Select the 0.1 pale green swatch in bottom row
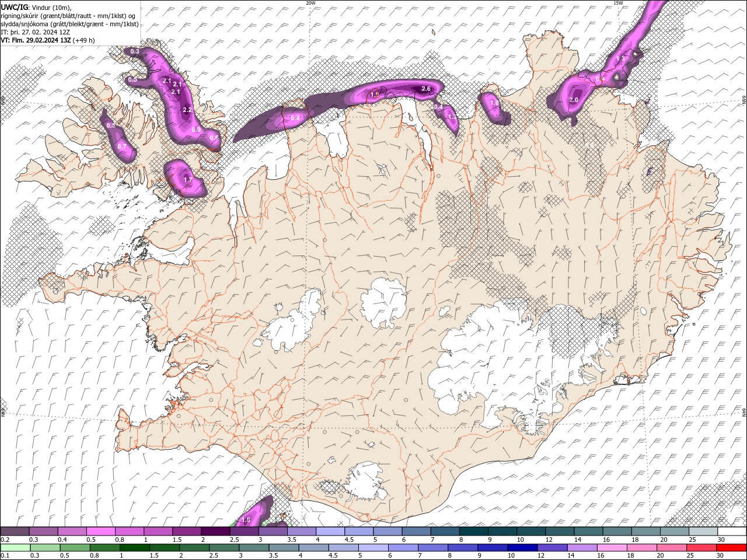Image resolution: width=747 pixels, height=560 pixels. pyautogui.click(x=15, y=547)
